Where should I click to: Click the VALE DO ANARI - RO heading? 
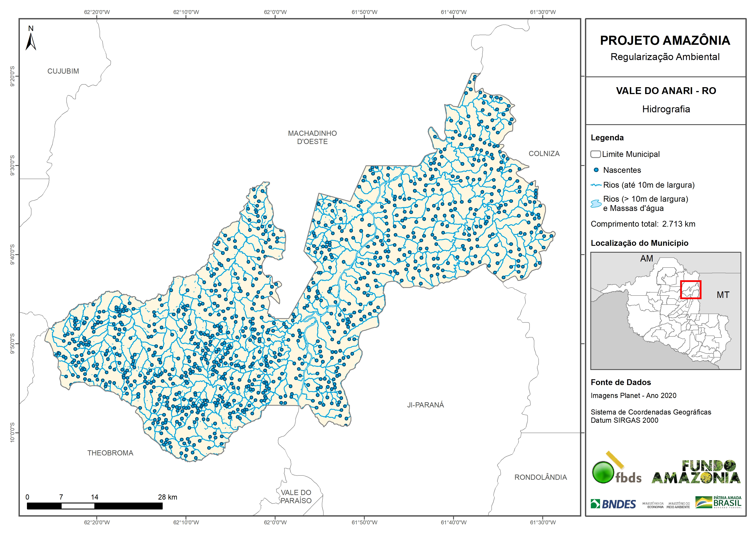[x=666, y=91]
